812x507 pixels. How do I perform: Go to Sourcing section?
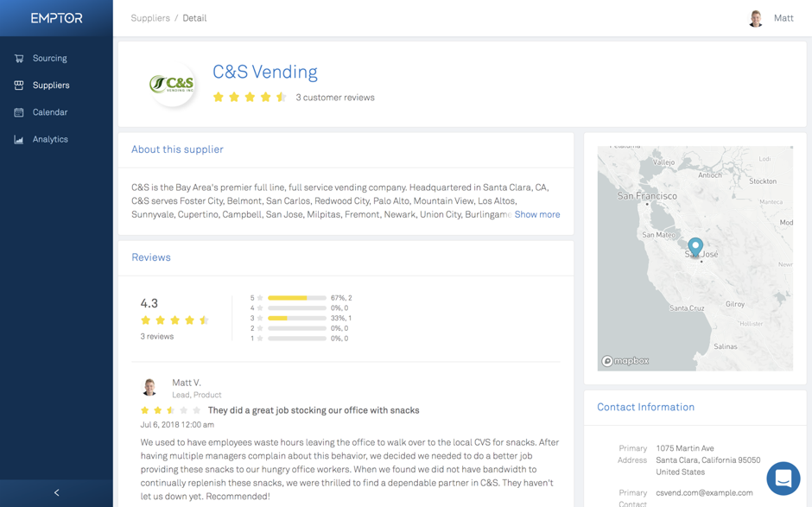coord(49,59)
